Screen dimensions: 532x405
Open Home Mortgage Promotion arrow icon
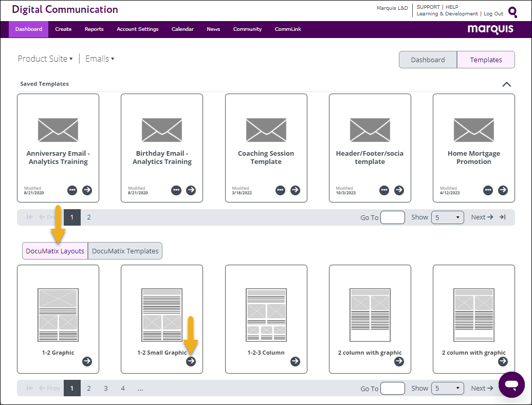(x=503, y=190)
